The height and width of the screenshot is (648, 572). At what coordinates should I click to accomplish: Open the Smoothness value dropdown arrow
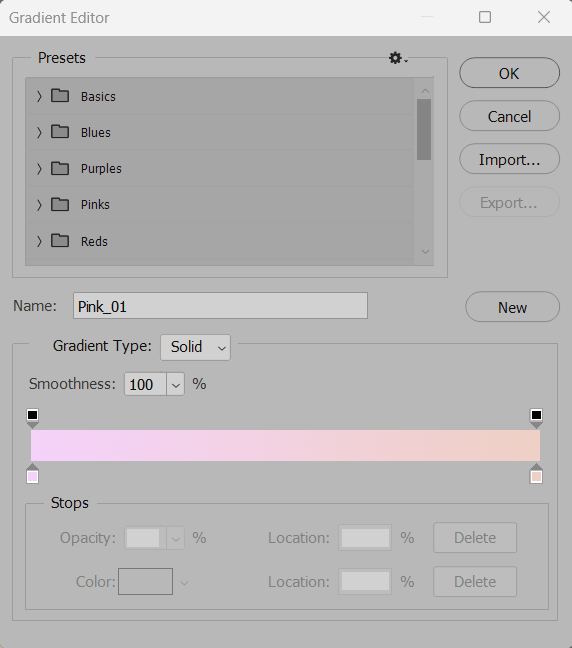tap(176, 384)
